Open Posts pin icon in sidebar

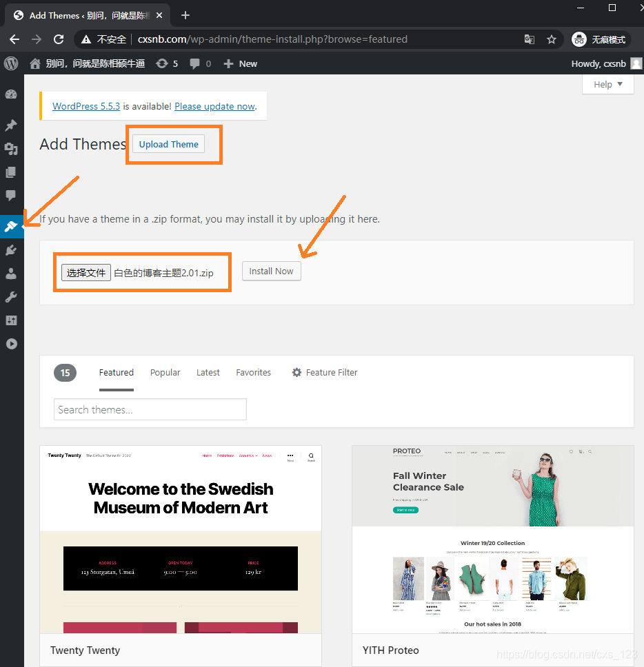(11, 125)
